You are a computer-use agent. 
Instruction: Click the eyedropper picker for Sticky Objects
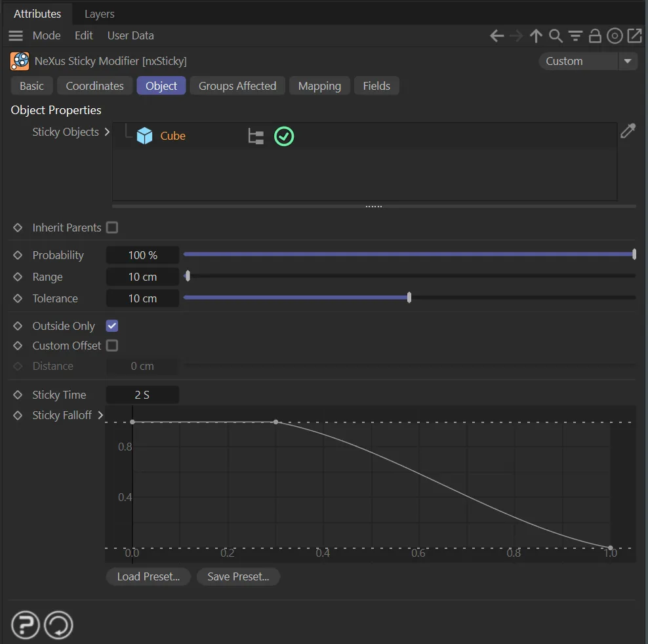pos(628,131)
